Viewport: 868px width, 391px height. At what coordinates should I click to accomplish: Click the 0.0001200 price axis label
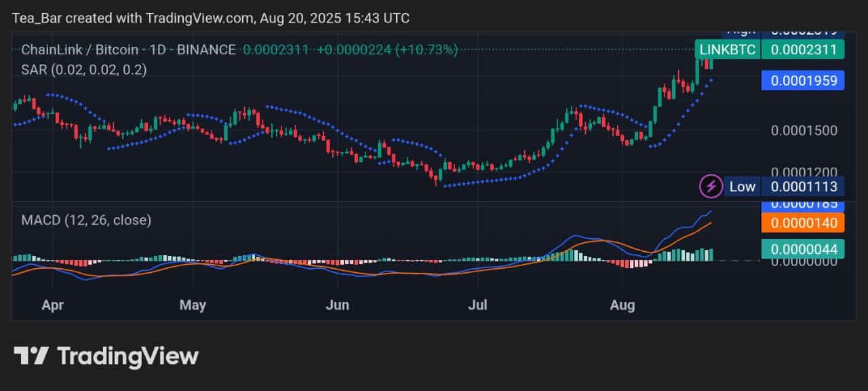[804, 172]
